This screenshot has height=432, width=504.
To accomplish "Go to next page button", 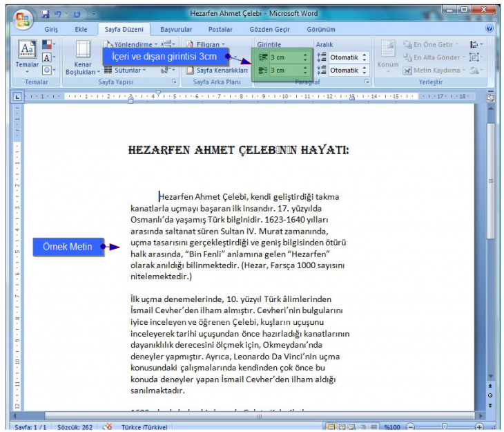I will point(490,405).
